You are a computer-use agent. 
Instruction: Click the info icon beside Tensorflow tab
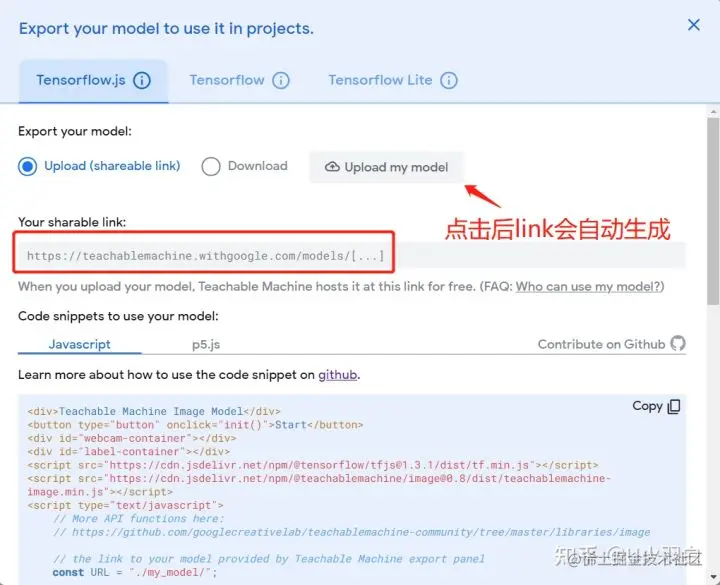coord(281,80)
